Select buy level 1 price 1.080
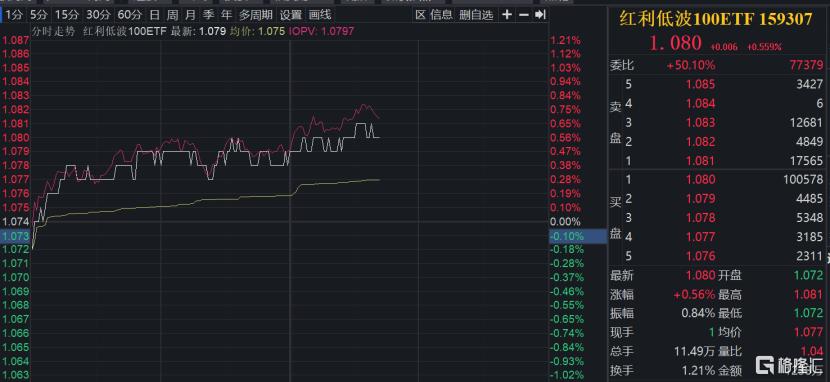 click(x=700, y=179)
